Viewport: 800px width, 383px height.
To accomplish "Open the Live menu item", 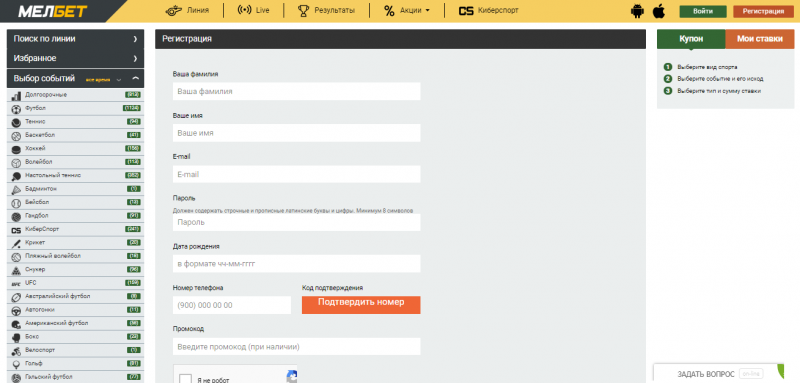I will click(x=262, y=10).
